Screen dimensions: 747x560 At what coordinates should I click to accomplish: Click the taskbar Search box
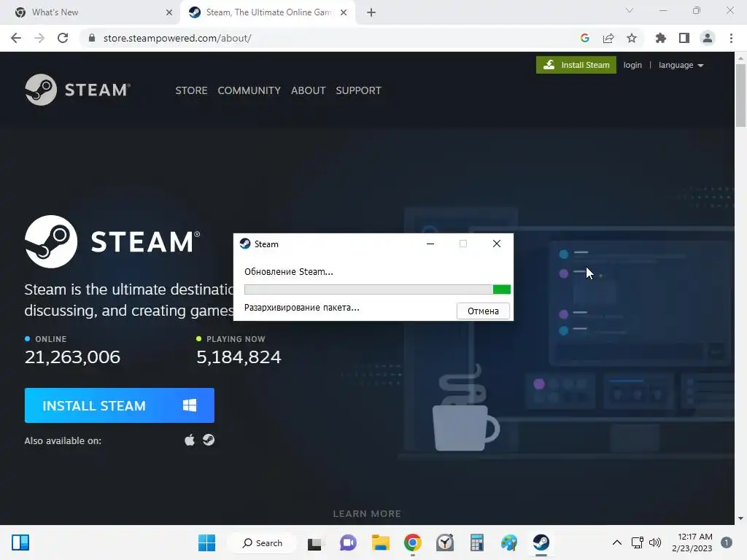pyautogui.click(x=262, y=542)
